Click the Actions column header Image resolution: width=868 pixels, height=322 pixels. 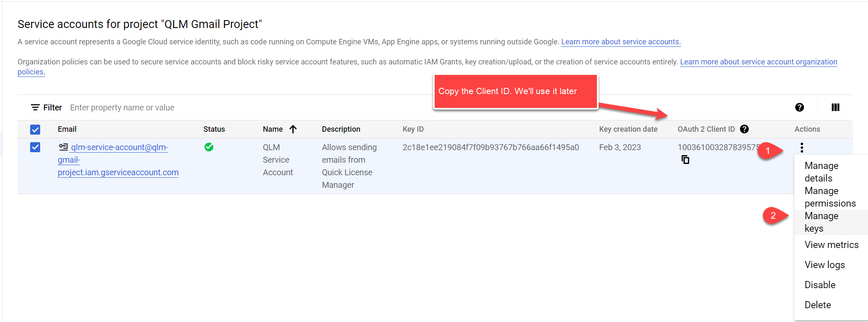[x=807, y=129]
